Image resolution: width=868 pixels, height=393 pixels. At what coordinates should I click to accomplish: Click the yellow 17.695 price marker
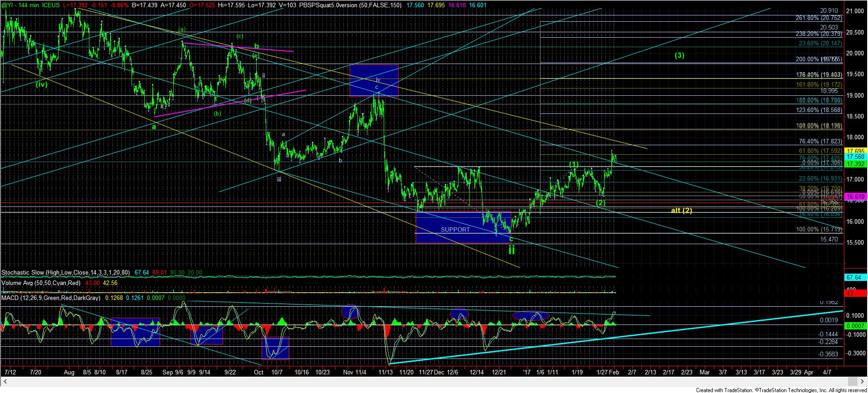coord(855,151)
